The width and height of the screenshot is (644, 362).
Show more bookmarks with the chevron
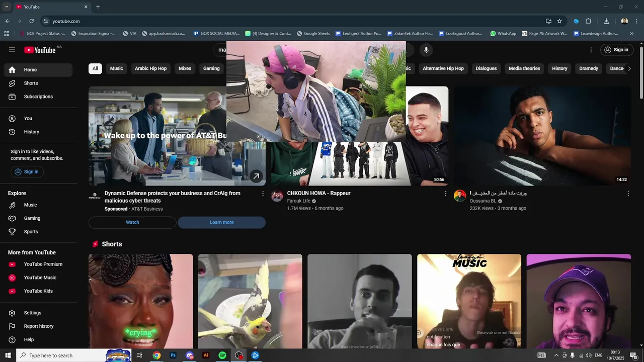pos(632,34)
